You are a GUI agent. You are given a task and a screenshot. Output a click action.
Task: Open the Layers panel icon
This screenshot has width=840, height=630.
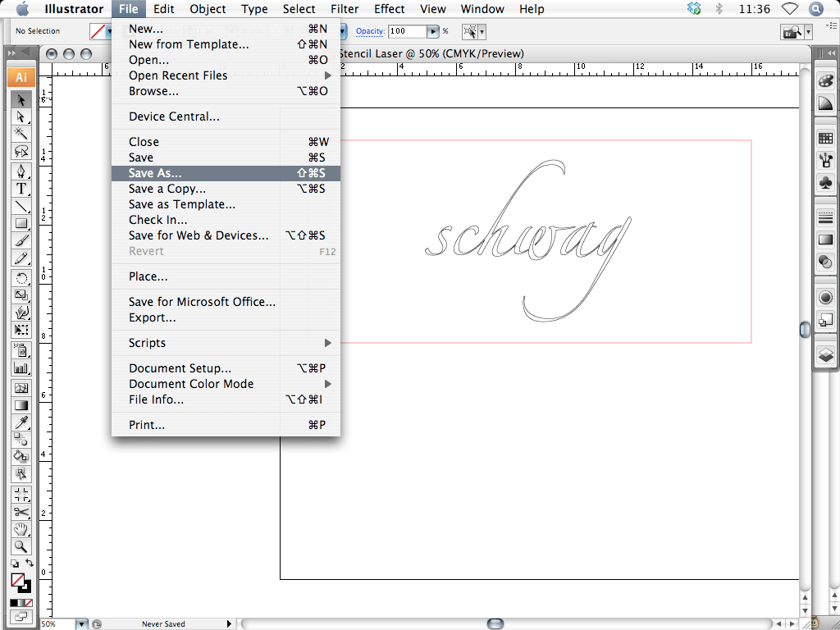click(x=825, y=354)
